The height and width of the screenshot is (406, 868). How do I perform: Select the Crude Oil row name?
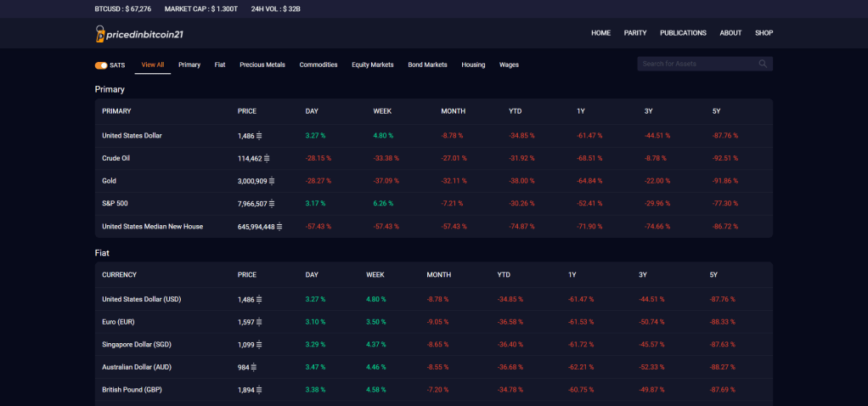point(116,158)
